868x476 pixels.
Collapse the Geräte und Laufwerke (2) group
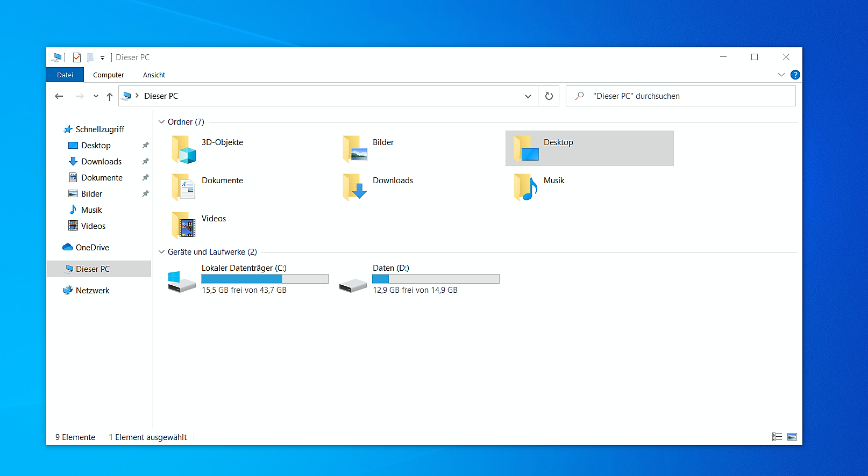tap(161, 252)
